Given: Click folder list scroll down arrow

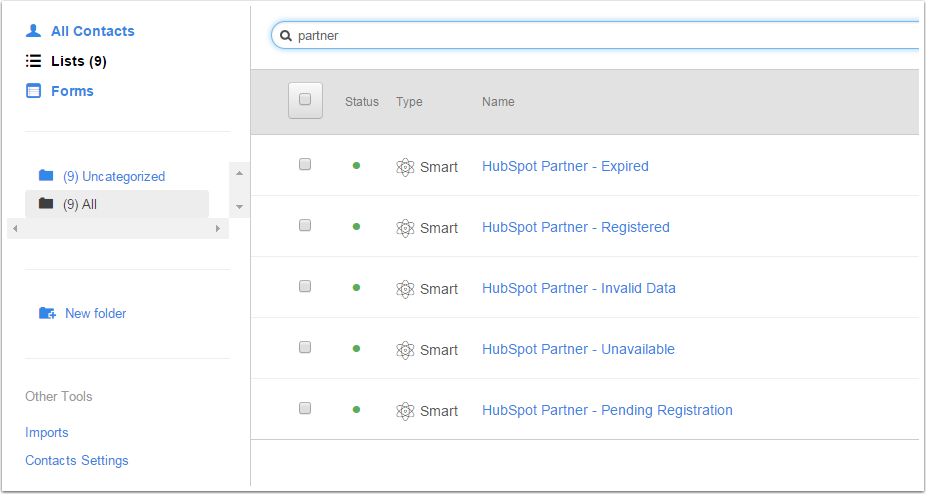Looking at the screenshot, I should (x=239, y=207).
